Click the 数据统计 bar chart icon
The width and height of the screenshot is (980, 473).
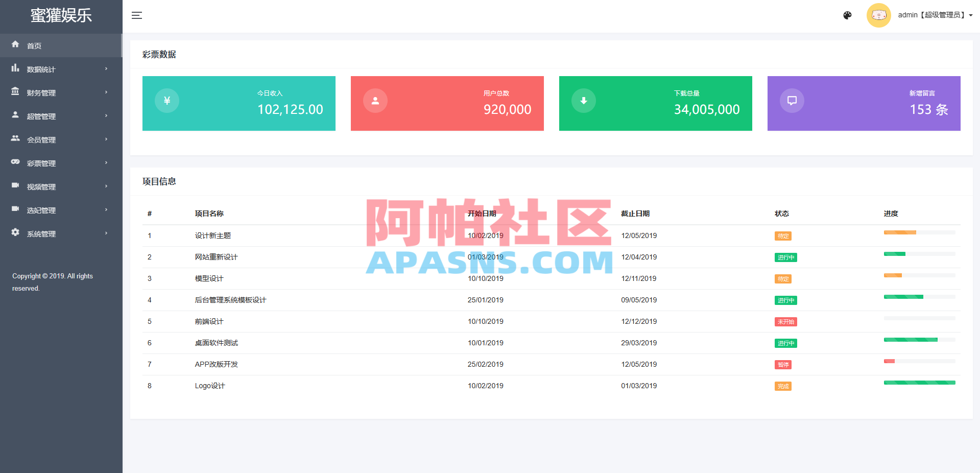click(15, 69)
